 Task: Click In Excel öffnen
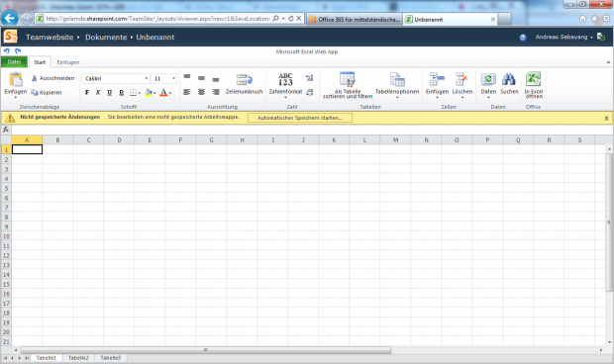534,85
